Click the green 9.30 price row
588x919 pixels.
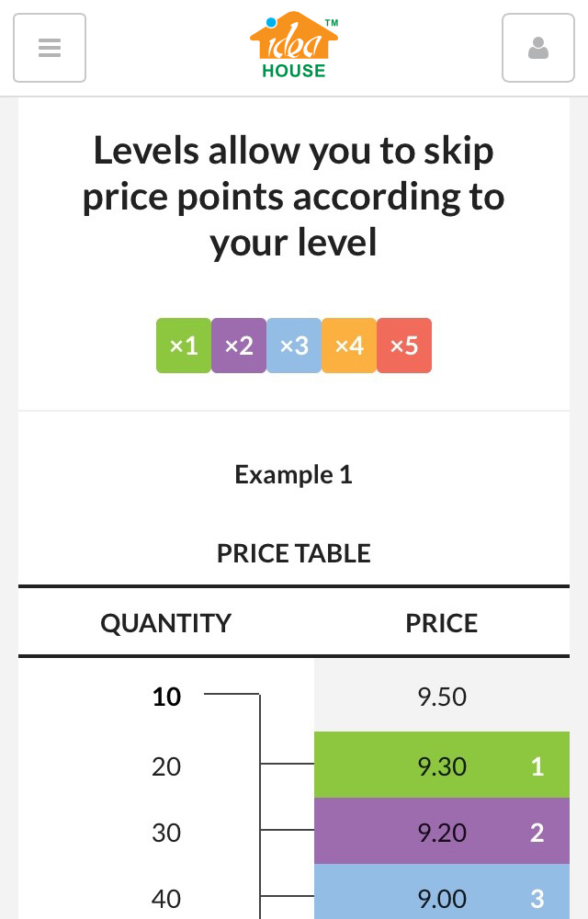pyautogui.click(x=442, y=765)
